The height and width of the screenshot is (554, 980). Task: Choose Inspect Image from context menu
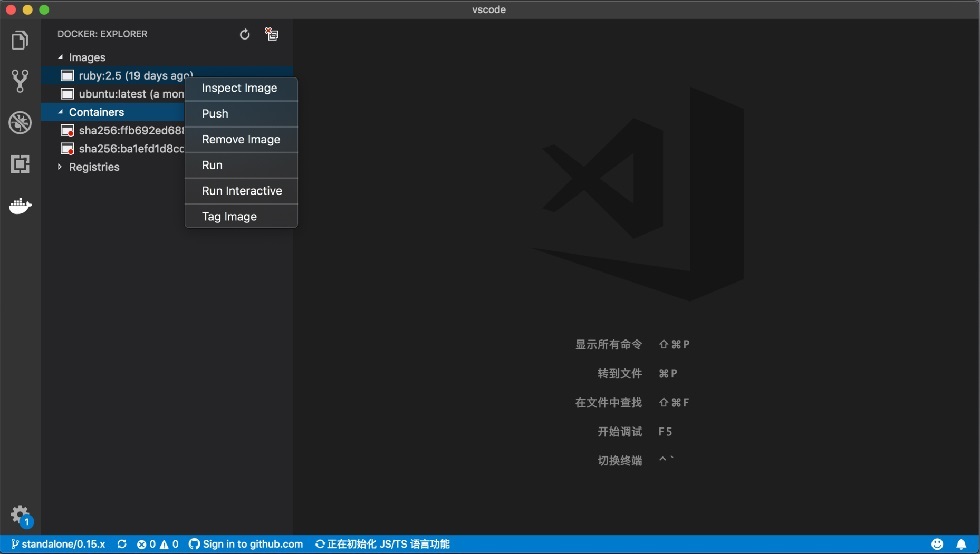click(x=241, y=88)
